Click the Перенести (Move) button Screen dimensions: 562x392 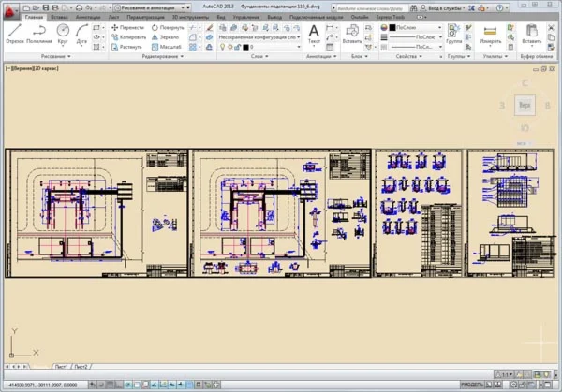[x=126, y=28]
